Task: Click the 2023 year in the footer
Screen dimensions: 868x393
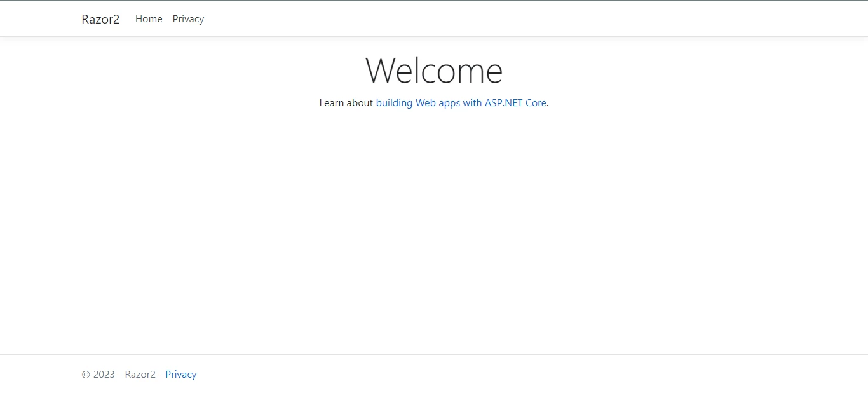Action: click(104, 375)
